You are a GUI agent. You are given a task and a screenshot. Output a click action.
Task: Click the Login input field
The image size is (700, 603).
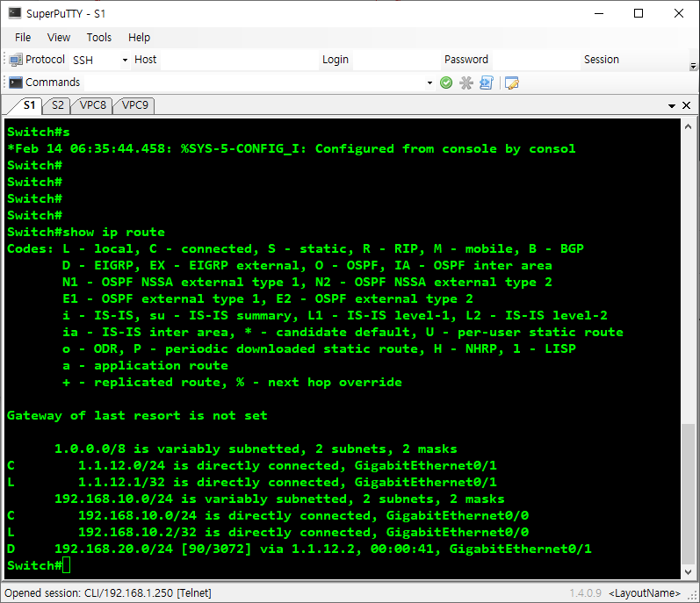(x=395, y=60)
